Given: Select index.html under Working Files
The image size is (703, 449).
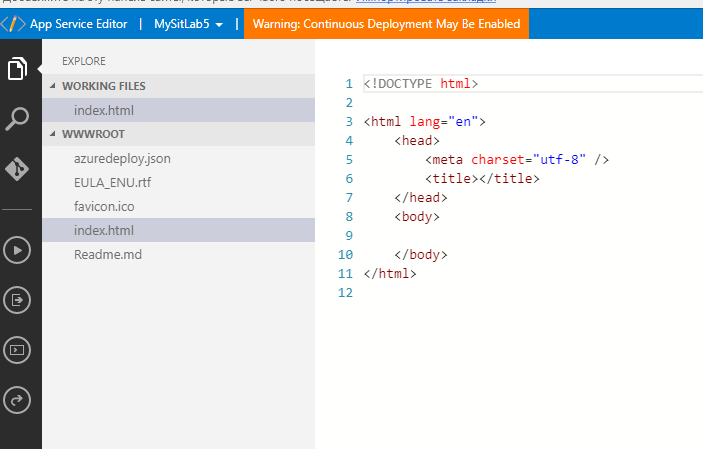Looking at the screenshot, I should tap(178, 110).
